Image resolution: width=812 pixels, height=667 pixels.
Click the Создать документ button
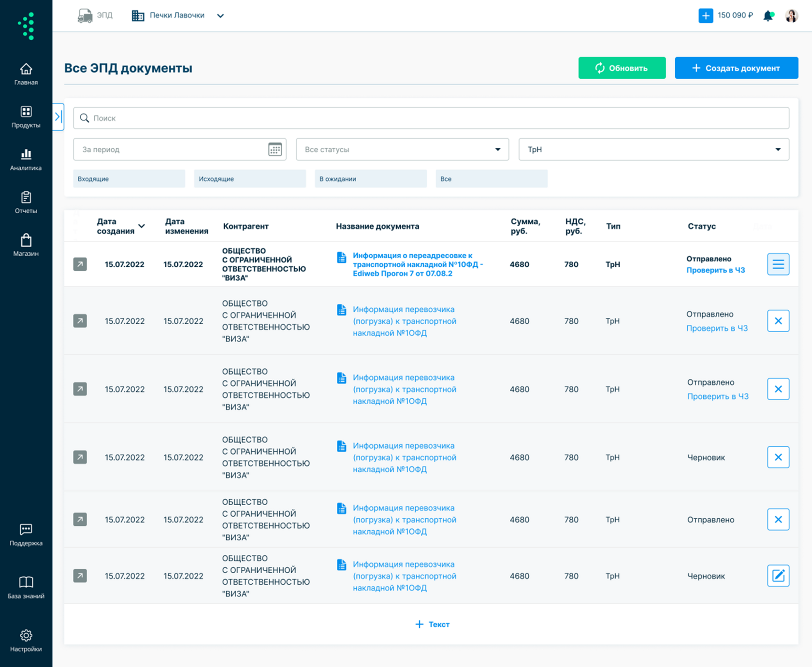[x=736, y=68]
